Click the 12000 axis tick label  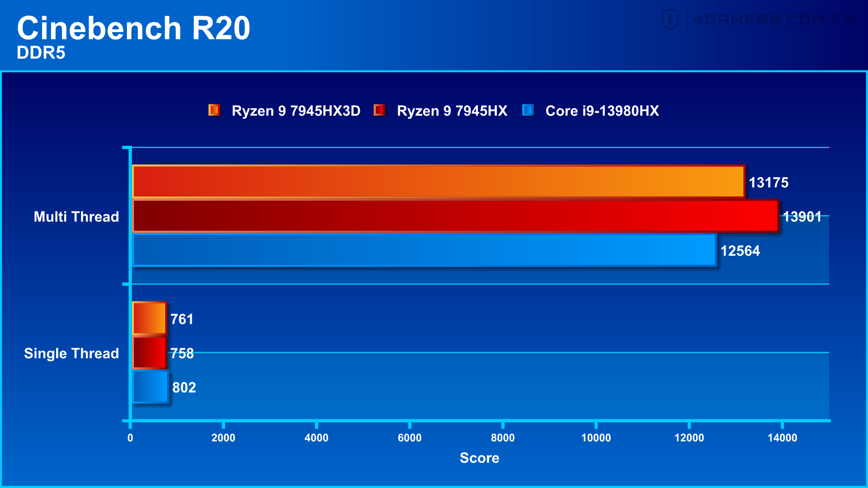(689, 438)
